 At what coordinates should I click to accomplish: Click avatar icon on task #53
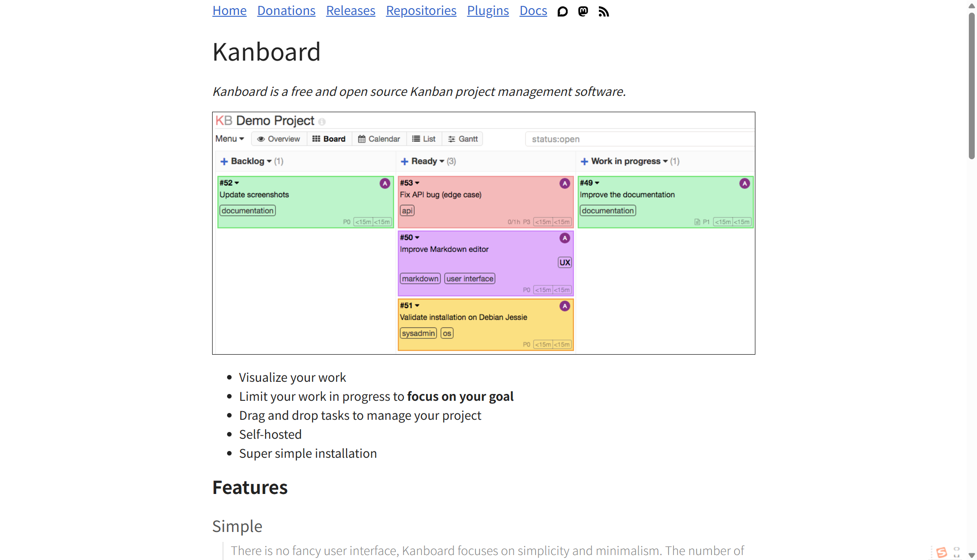[x=564, y=183]
